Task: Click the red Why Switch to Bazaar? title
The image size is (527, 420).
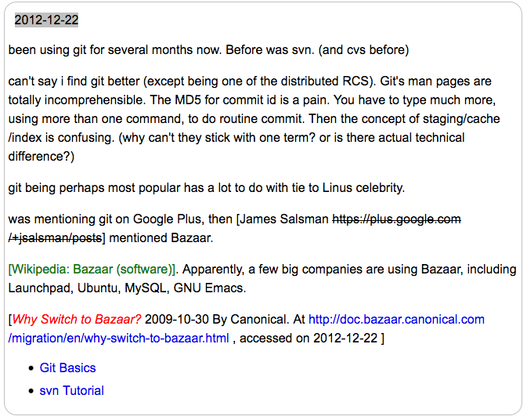Action: tap(77, 320)
